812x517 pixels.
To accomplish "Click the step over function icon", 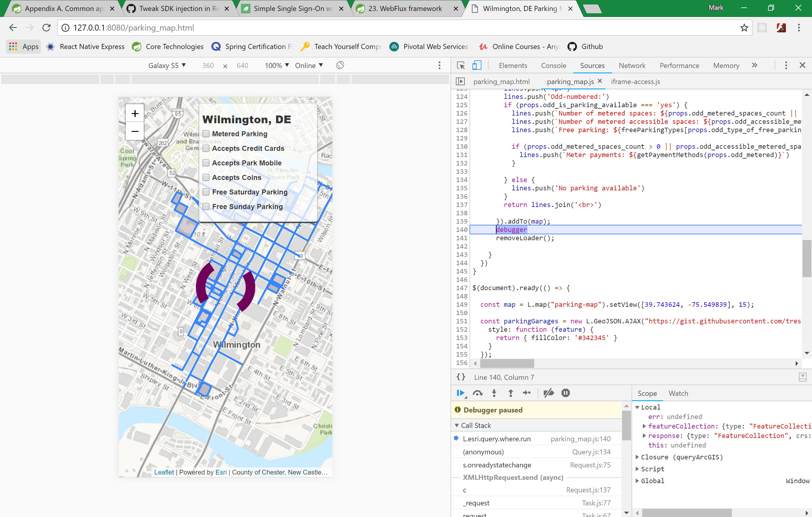I will (478, 393).
